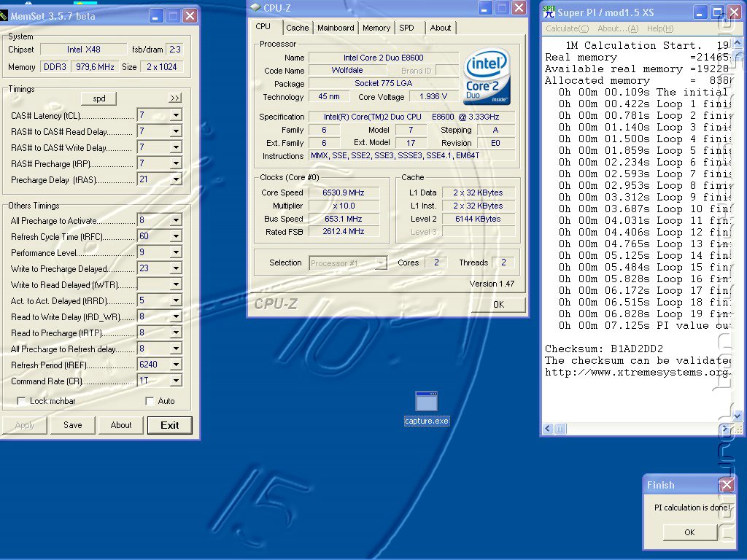Click the Super PI scroll left arrow

tap(549, 429)
